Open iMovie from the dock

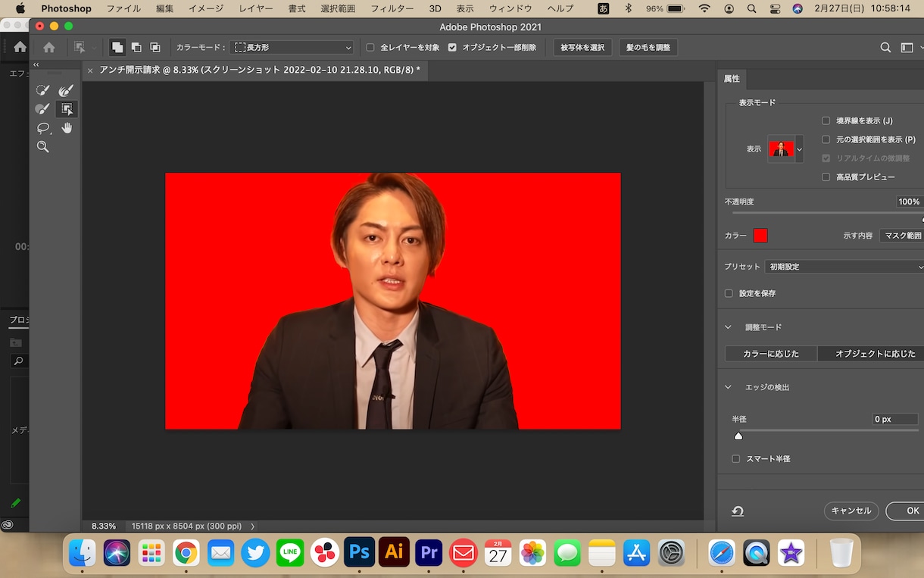(x=791, y=553)
